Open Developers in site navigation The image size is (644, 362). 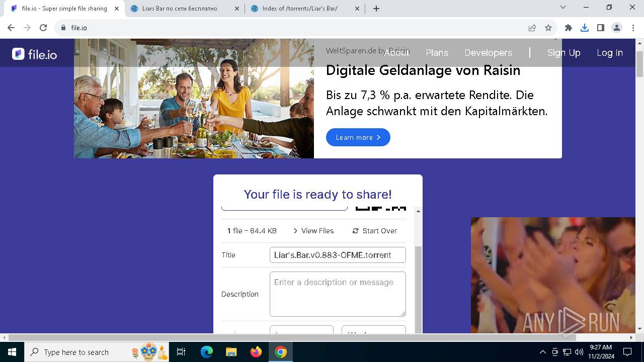coord(488,53)
